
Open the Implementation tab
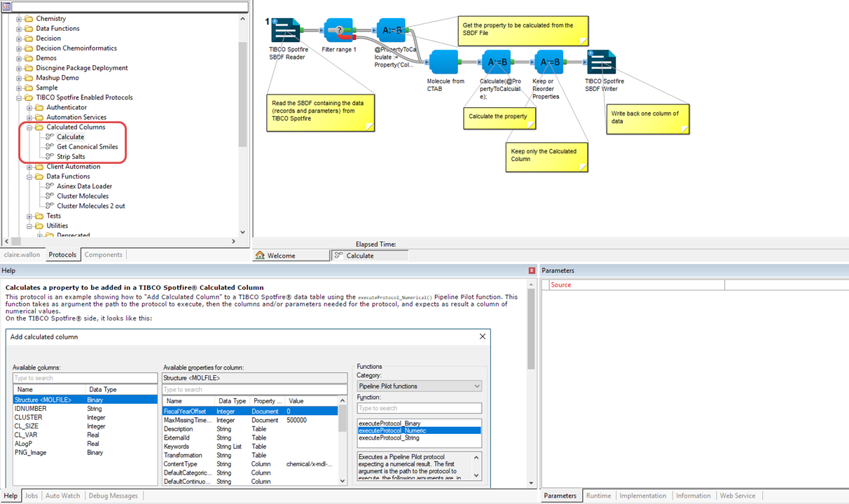(x=643, y=496)
